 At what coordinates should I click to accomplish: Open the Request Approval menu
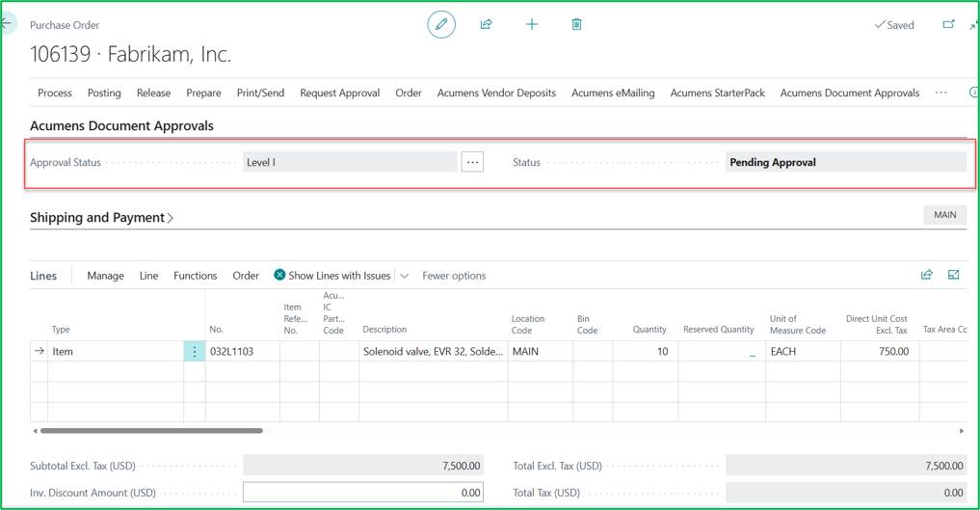click(x=340, y=93)
